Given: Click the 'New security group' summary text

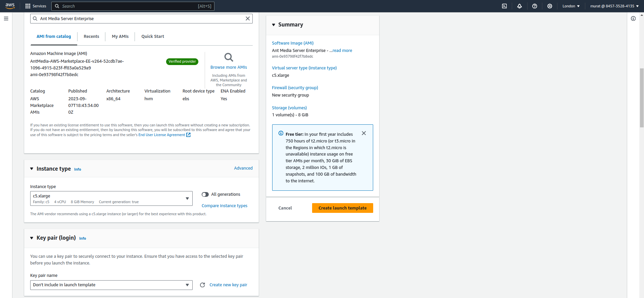Looking at the screenshot, I should pyautogui.click(x=290, y=95).
